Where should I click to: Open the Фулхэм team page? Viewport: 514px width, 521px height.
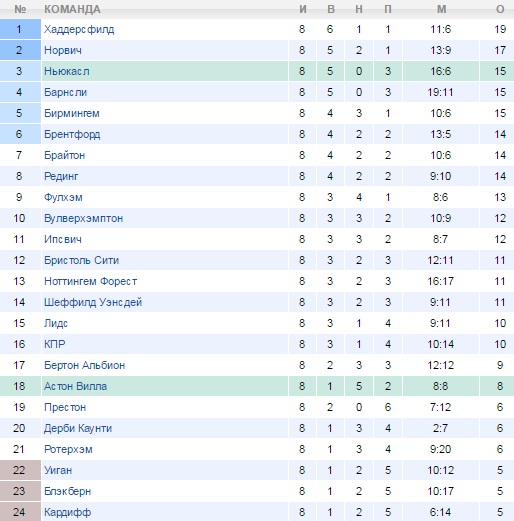[63, 197]
